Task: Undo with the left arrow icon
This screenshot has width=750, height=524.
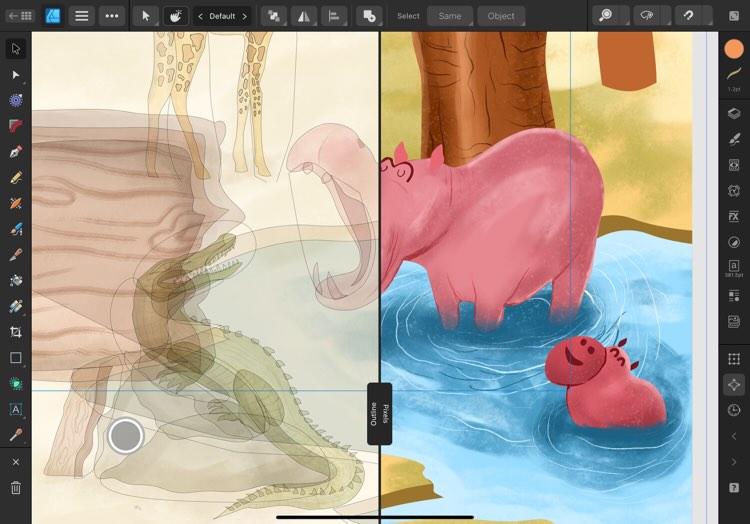Action: click(x=734, y=436)
